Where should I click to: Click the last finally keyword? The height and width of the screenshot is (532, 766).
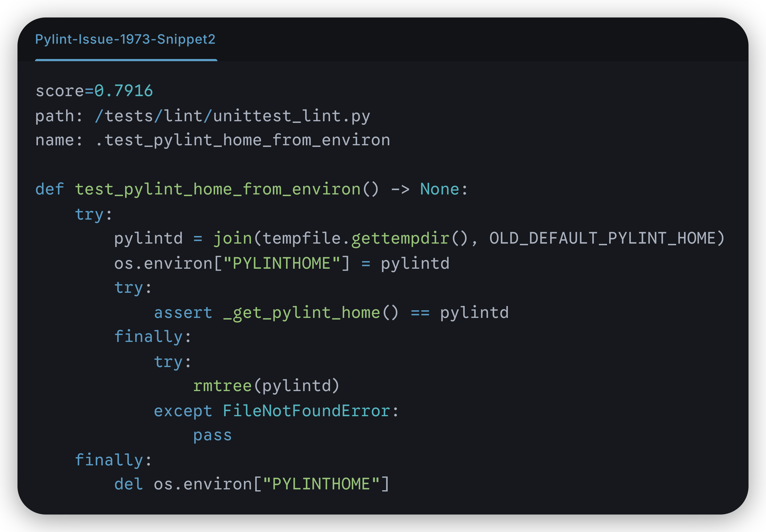click(x=109, y=460)
